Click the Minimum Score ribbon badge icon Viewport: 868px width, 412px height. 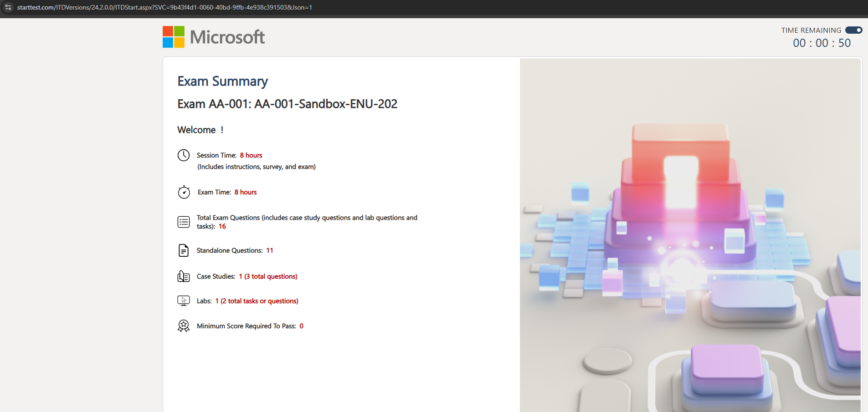click(x=184, y=326)
